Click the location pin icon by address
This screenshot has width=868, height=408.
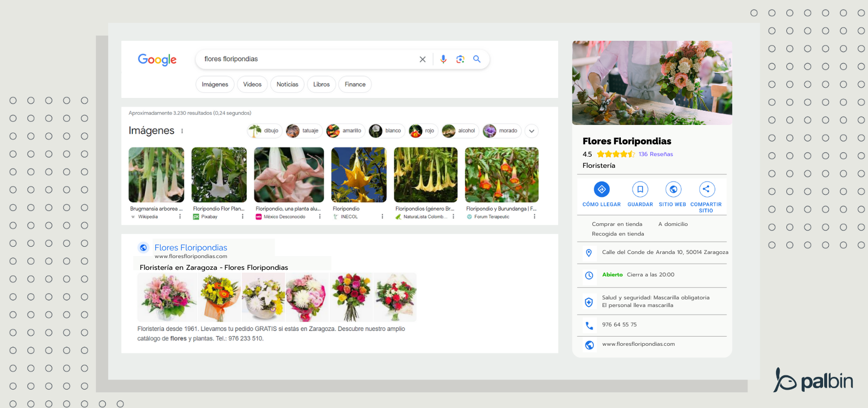[x=589, y=253]
